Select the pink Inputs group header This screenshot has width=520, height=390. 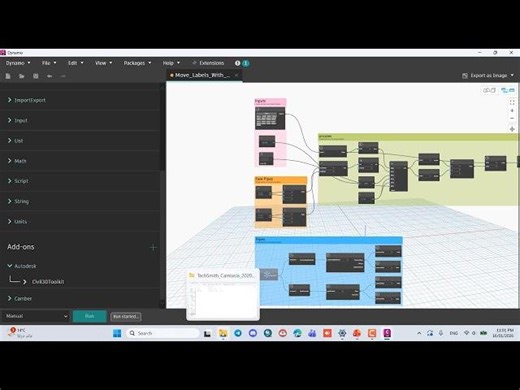[x=270, y=102]
